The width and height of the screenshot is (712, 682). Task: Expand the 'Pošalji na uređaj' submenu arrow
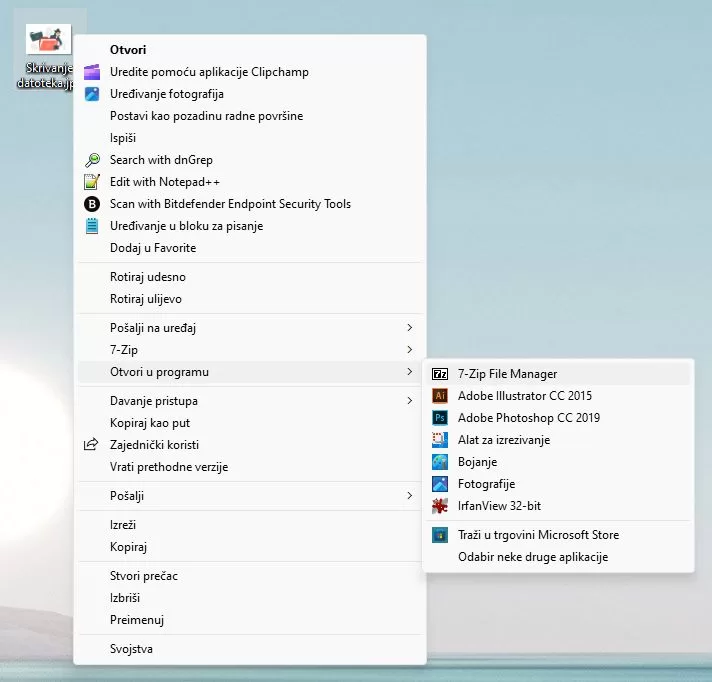pos(409,327)
